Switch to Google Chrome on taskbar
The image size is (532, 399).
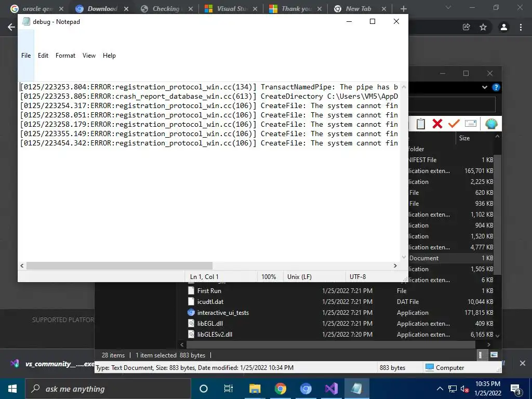point(280,389)
